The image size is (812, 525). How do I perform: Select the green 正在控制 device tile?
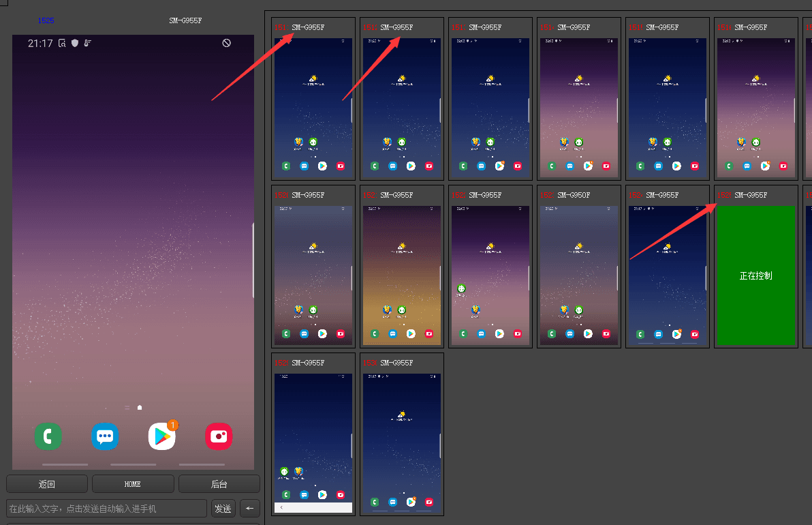pyautogui.click(x=756, y=275)
